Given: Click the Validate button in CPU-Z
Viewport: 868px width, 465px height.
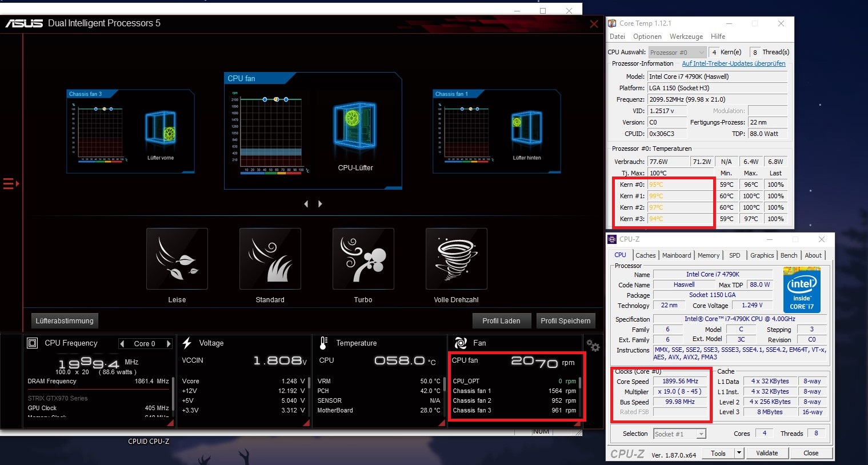Looking at the screenshot, I should (767, 453).
